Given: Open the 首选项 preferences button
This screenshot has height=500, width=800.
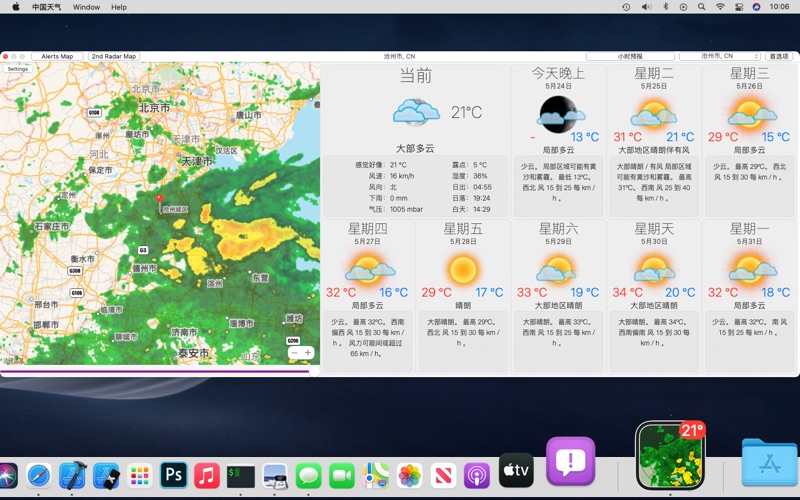Looking at the screenshot, I should coord(779,57).
